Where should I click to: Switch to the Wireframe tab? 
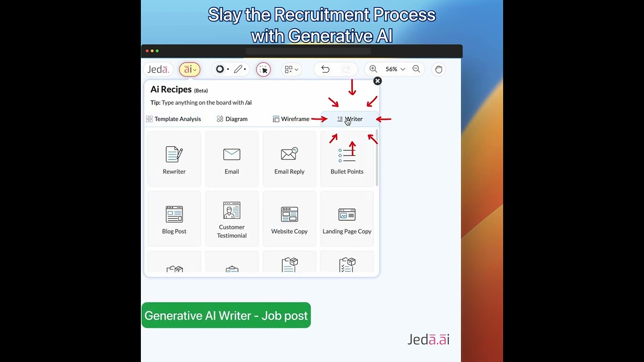[x=291, y=119]
